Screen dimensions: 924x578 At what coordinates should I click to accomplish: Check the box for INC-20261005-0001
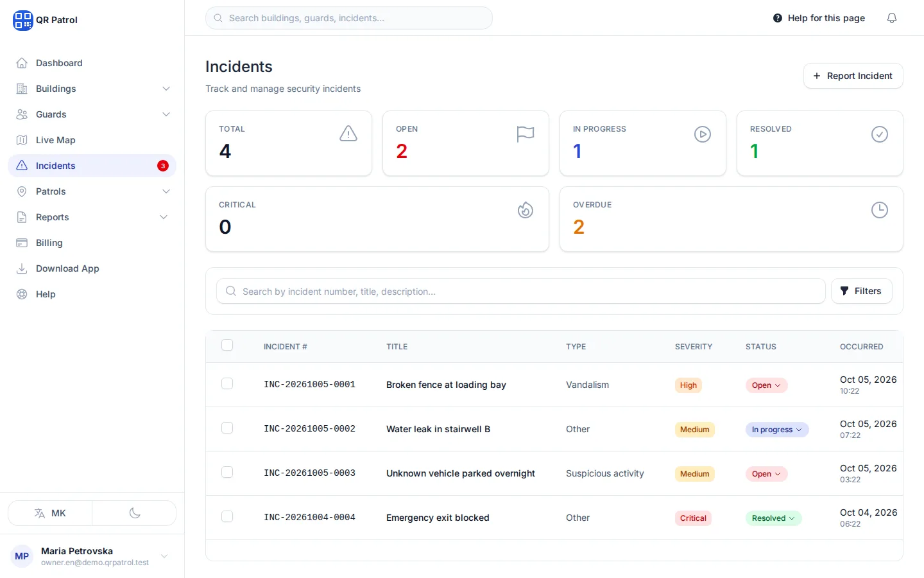(227, 383)
